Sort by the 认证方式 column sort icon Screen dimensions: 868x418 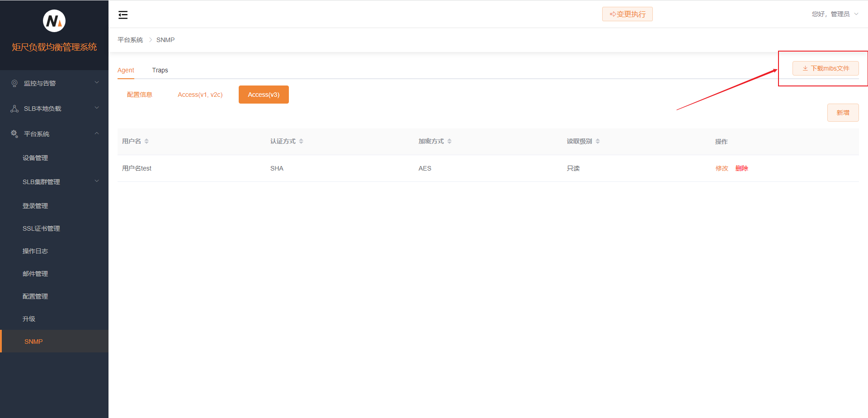[x=301, y=142]
